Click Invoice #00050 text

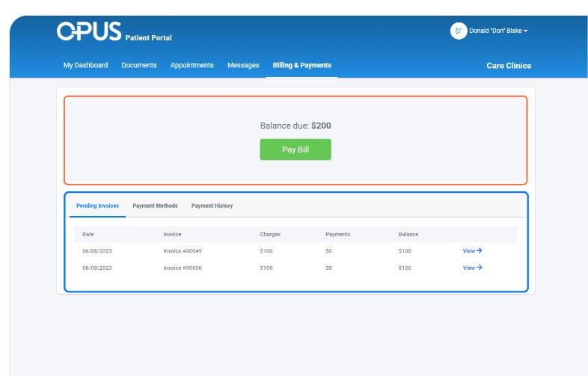183,268
